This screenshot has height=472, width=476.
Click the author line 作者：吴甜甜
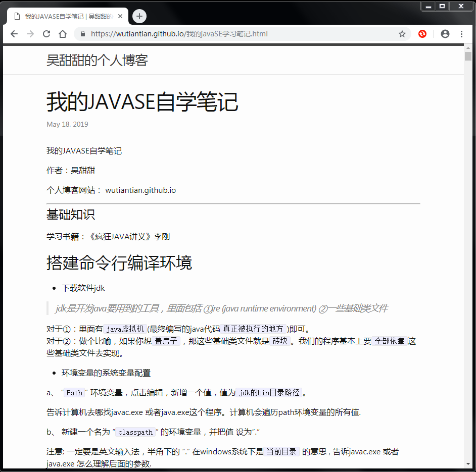pos(71,171)
